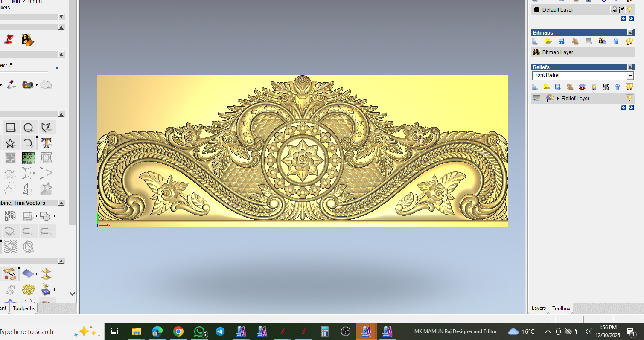Collapse the Bitmaps panel section
The width and height of the screenshot is (644, 340).
630,32
